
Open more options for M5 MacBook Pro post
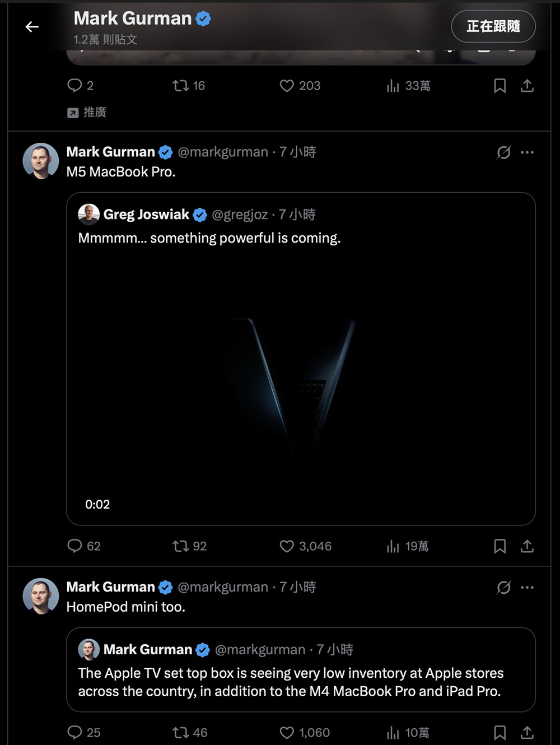click(527, 152)
